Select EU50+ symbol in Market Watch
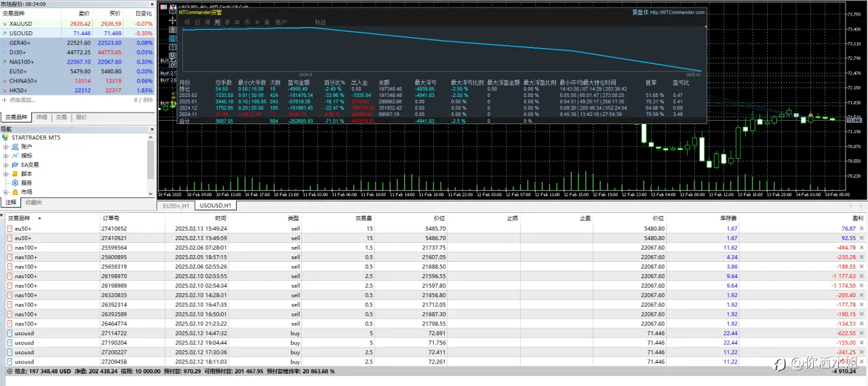This screenshot has width=868, height=386. (77, 71)
